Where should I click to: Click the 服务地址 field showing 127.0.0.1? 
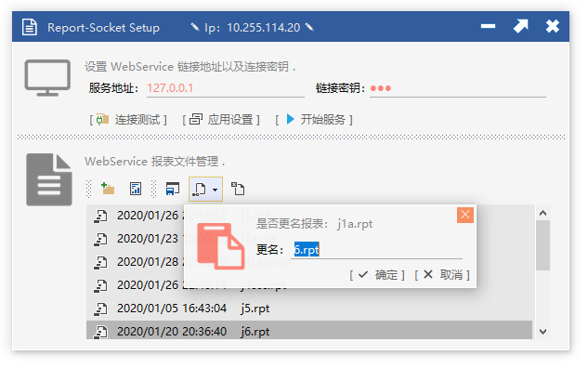(225, 88)
